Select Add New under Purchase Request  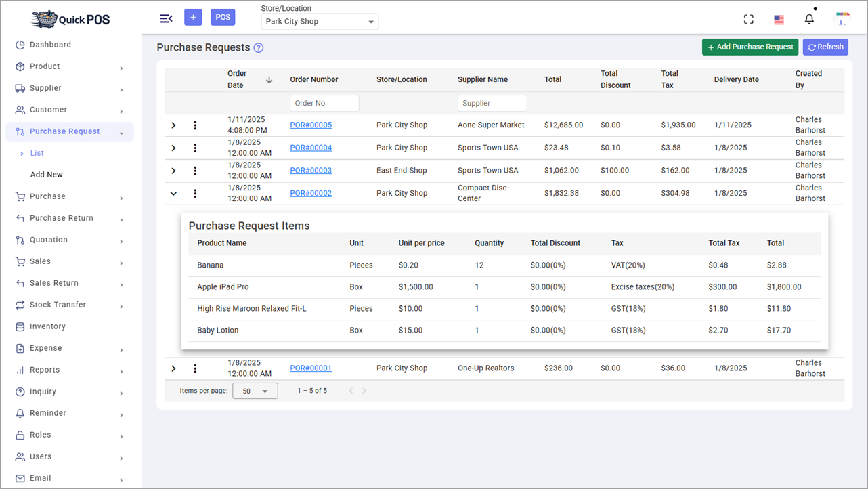click(x=46, y=174)
